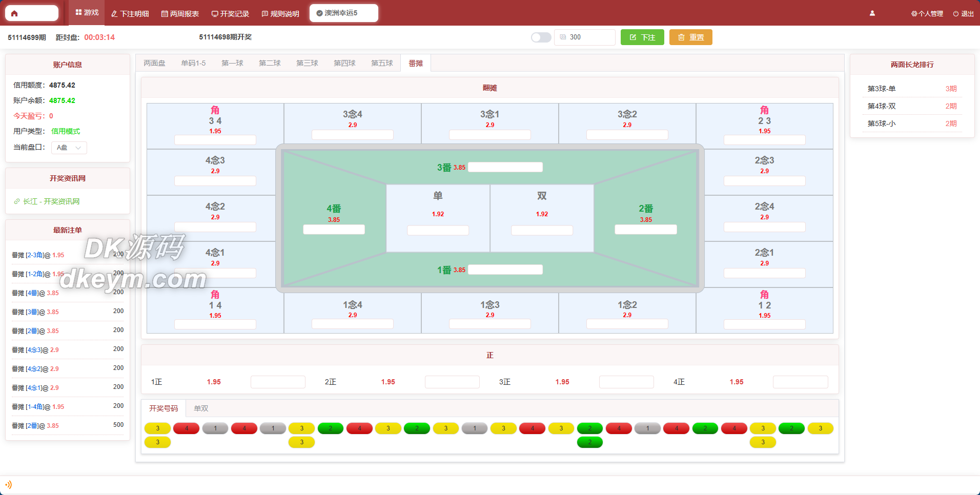Click the 3念4 bet input field
This screenshot has height=495, width=980.
[353, 135]
